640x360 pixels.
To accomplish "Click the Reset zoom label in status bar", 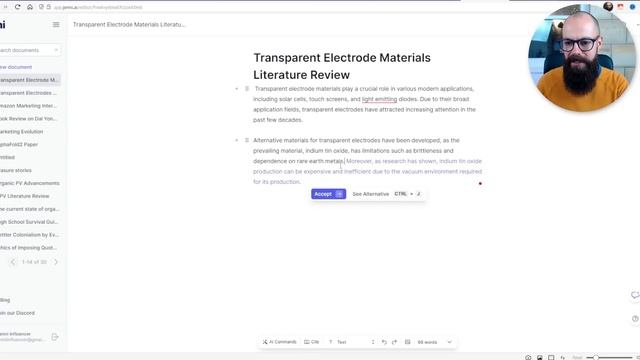I will point(577,358).
